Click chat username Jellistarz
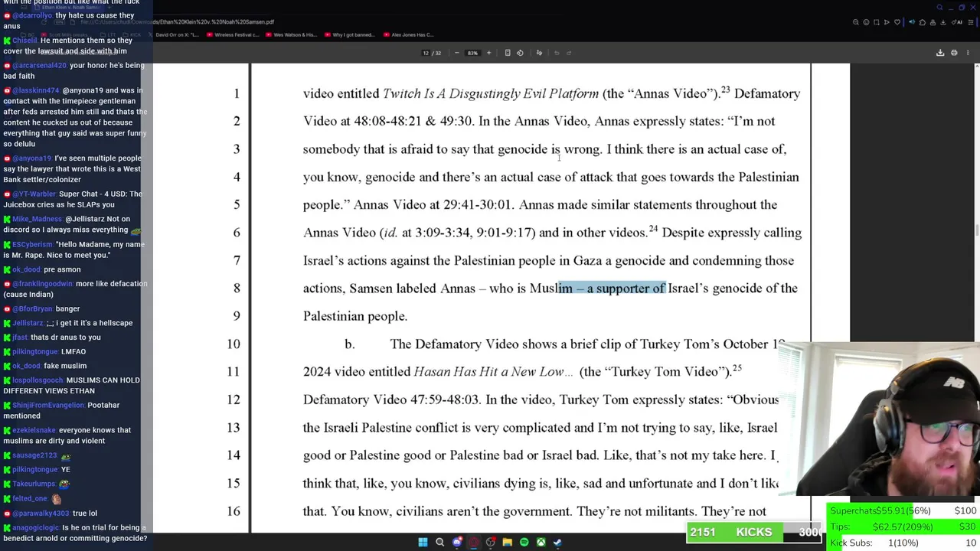 pyautogui.click(x=28, y=323)
